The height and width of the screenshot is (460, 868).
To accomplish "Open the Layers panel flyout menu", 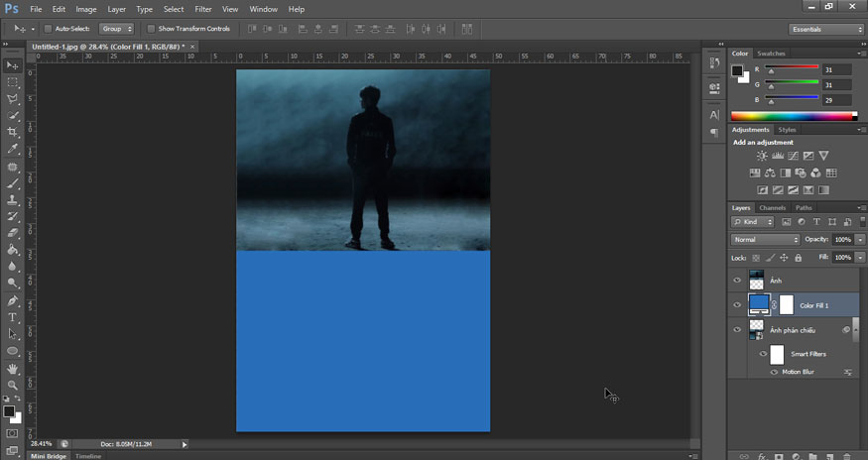I will (861, 208).
